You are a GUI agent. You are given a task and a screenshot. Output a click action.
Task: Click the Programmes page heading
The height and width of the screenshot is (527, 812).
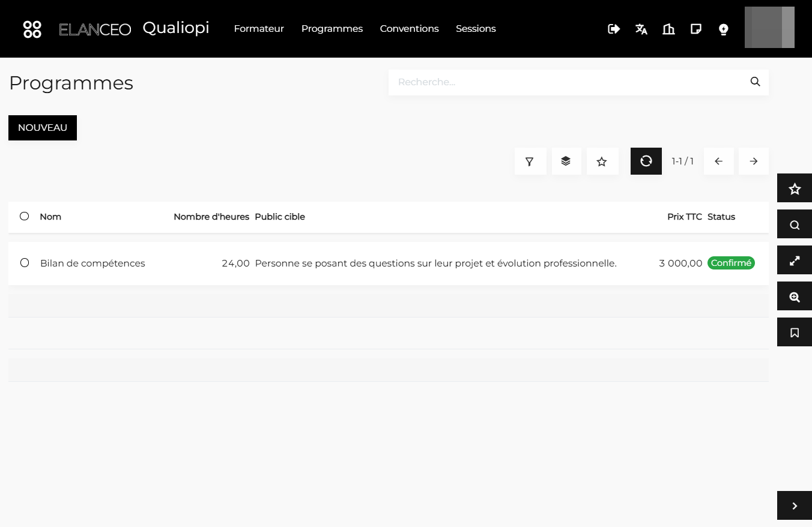[x=71, y=83]
